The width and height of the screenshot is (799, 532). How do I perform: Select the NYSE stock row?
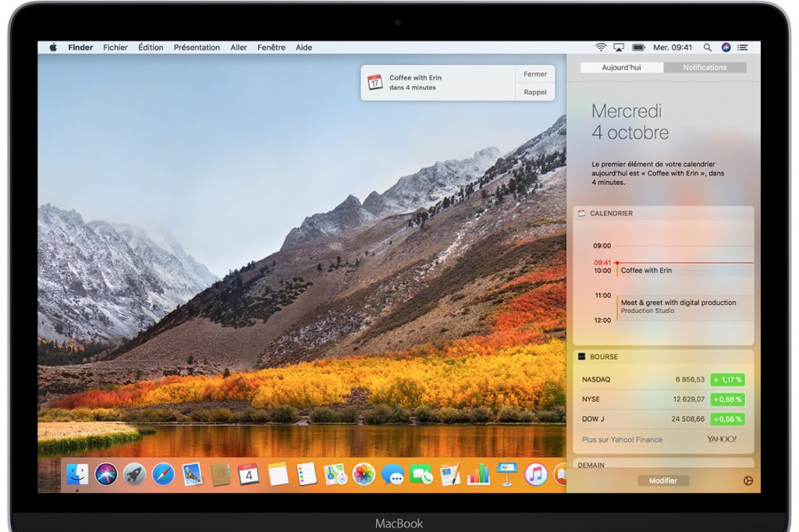coord(663,399)
